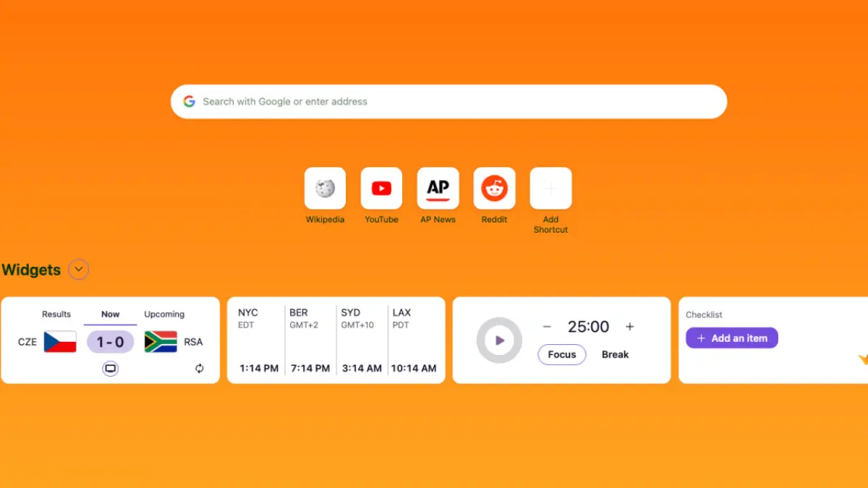The height and width of the screenshot is (488, 868).
Task: Click the watch match screen icon
Action: coord(110,369)
